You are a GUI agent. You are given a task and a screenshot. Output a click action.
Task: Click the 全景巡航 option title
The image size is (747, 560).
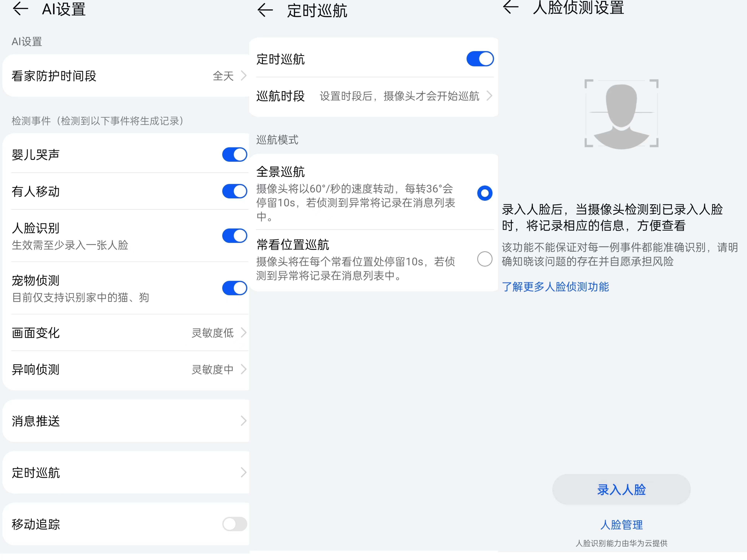coord(281,172)
